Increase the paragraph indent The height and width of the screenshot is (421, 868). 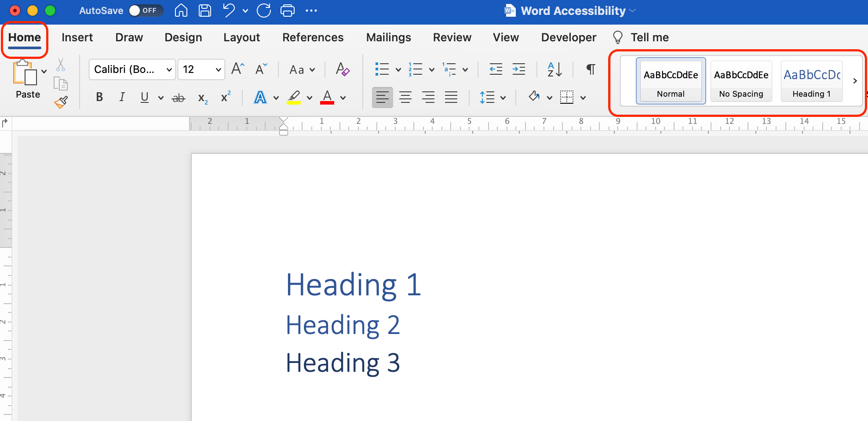pyautogui.click(x=518, y=69)
